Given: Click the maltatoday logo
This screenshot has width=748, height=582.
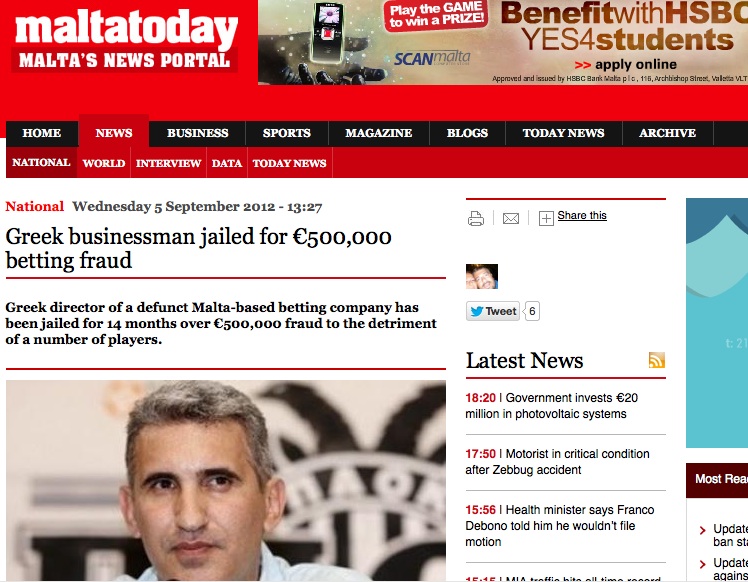Looking at the screenshot, I should tap(126, 42).
